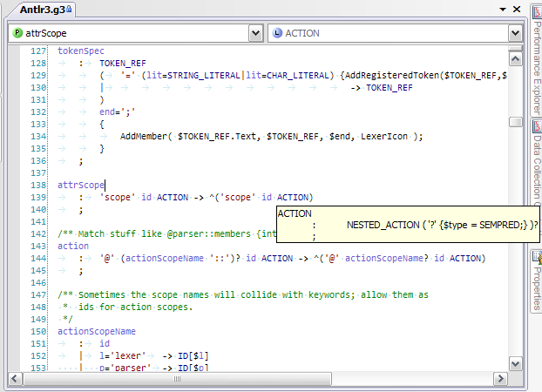The height and width of the screenshot is (392, 542).
Task: Click line number 144 in the gutter
Action: click(x=38, y=258)
